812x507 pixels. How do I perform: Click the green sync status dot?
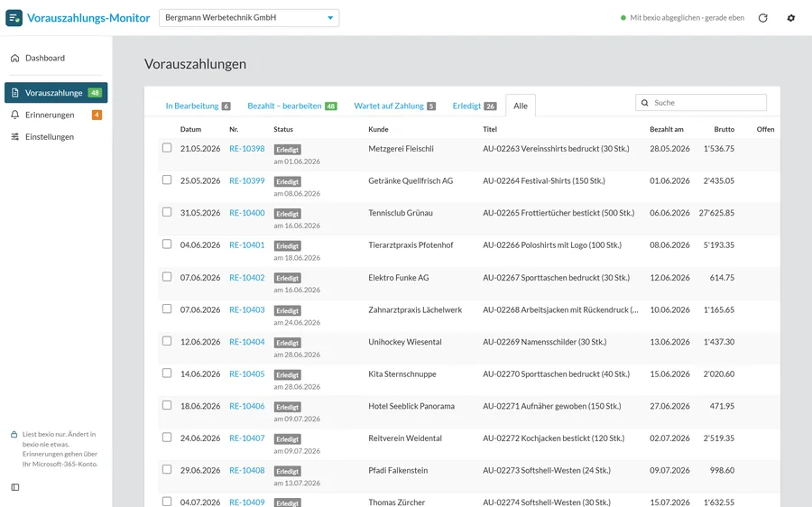tap(623, 18)
